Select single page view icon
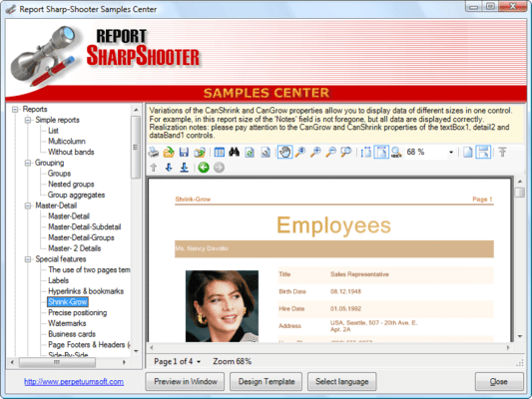 point(468,152)
